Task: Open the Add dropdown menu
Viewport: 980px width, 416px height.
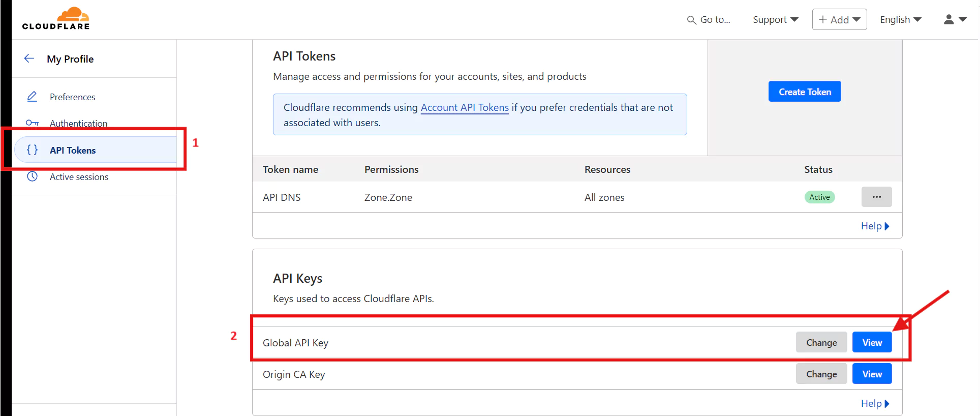Action: pos(839,19)
